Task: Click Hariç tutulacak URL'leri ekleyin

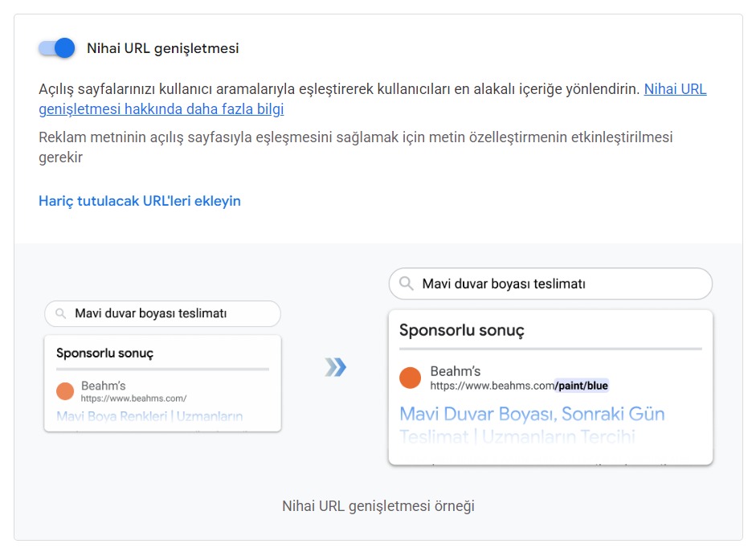Action: click(139, 201)
